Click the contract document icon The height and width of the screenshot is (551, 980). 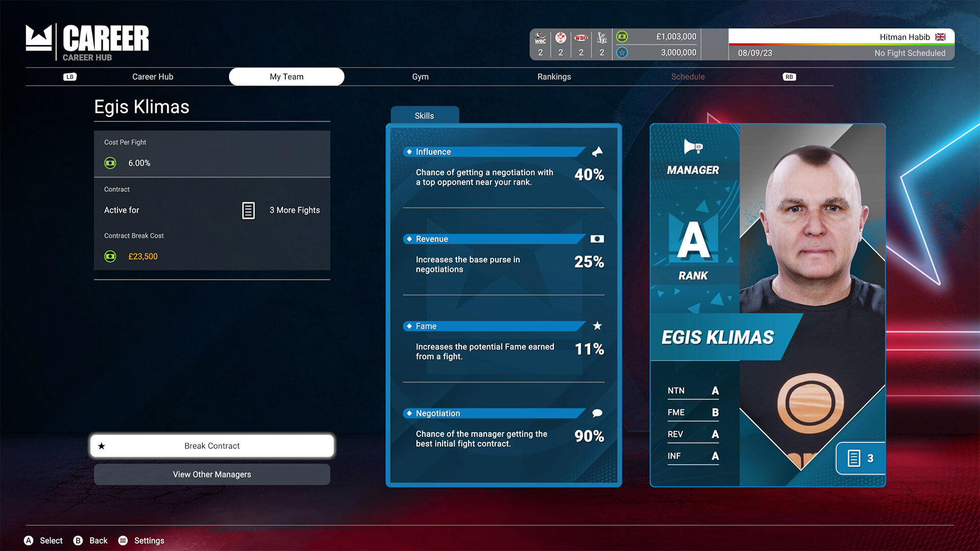click(249, 209)
